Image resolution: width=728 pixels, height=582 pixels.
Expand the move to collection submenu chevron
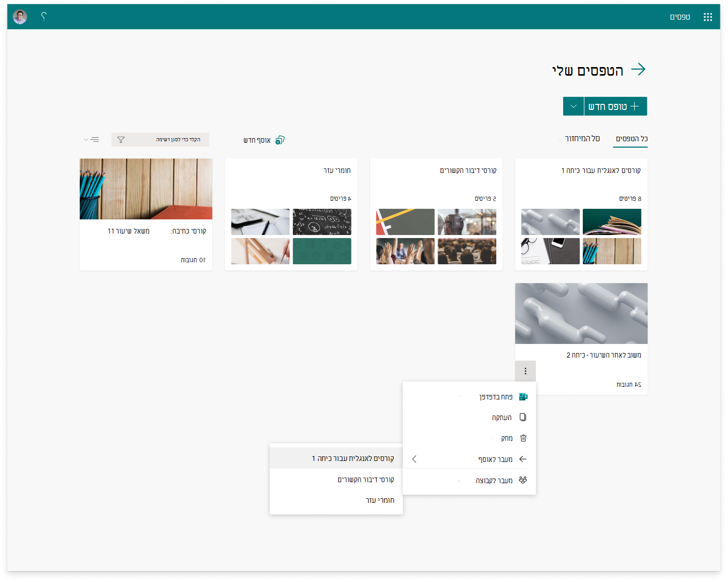pyautogui.click(x=414, y=459)
